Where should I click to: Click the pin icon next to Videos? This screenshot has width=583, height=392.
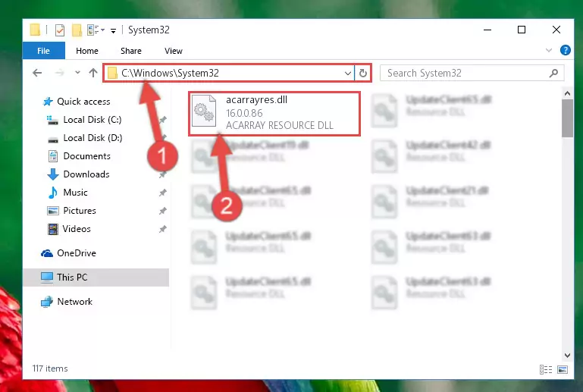tap(162, 229)
